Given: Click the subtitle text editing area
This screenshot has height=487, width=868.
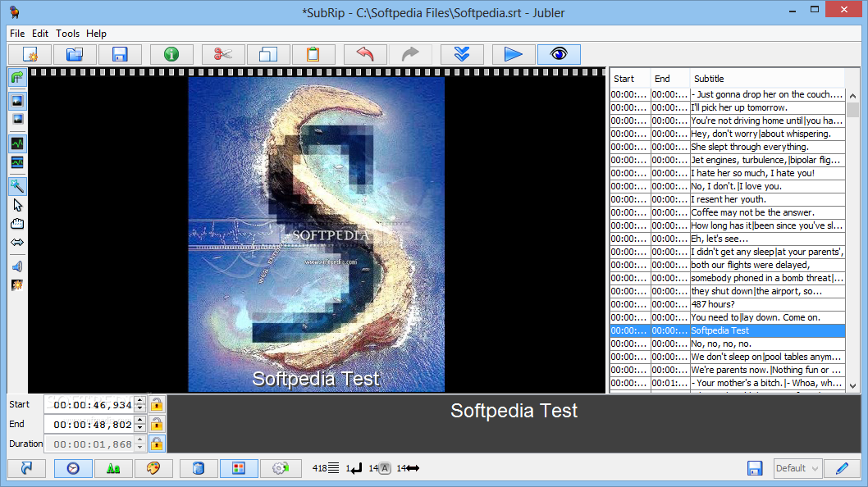Looking at the screenshot, I should (x=514, y=423).
